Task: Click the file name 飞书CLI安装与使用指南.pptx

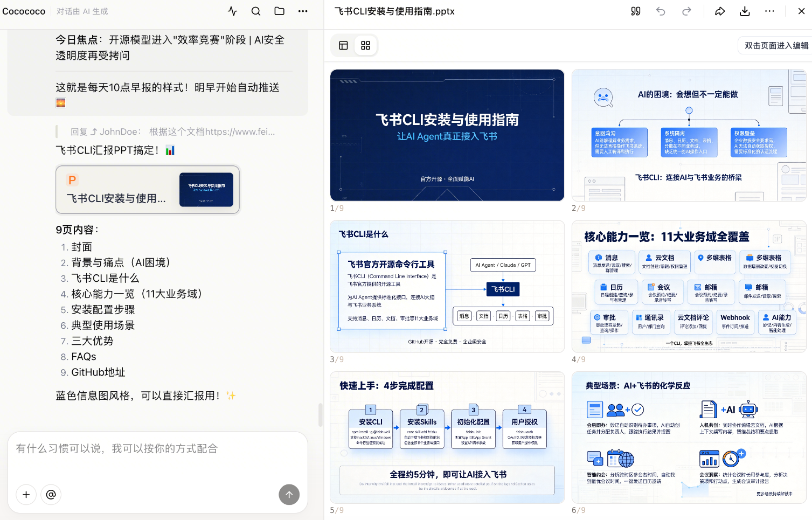Action: [394, 11]
